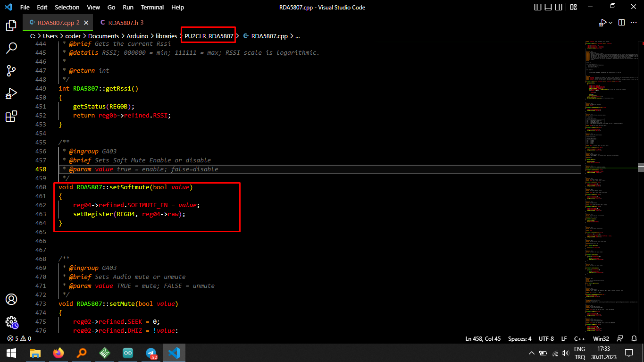644x362 pixels.
Task: Split the editor to the right
Action: pyautogui.click(x=621, y=23)
